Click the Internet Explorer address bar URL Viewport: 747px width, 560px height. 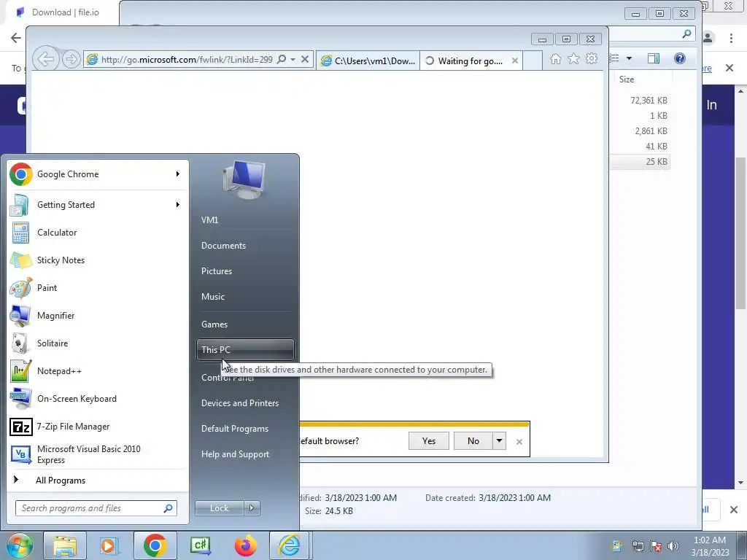187,60
